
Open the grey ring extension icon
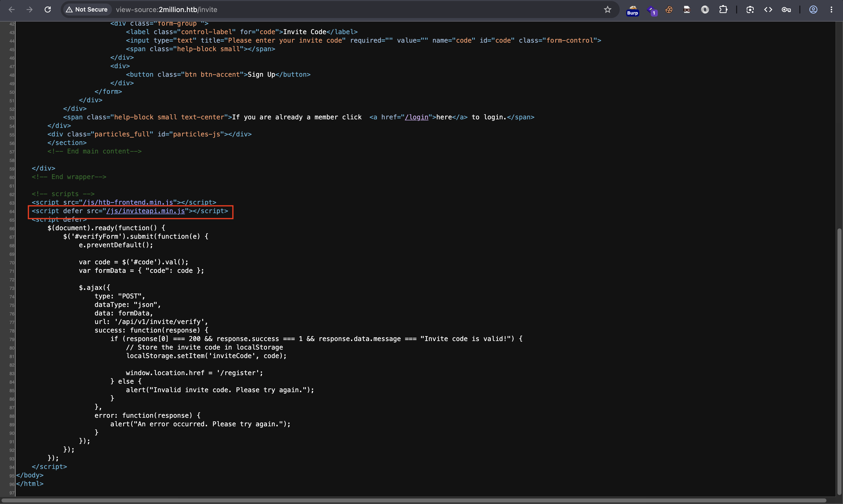point(705,10)
